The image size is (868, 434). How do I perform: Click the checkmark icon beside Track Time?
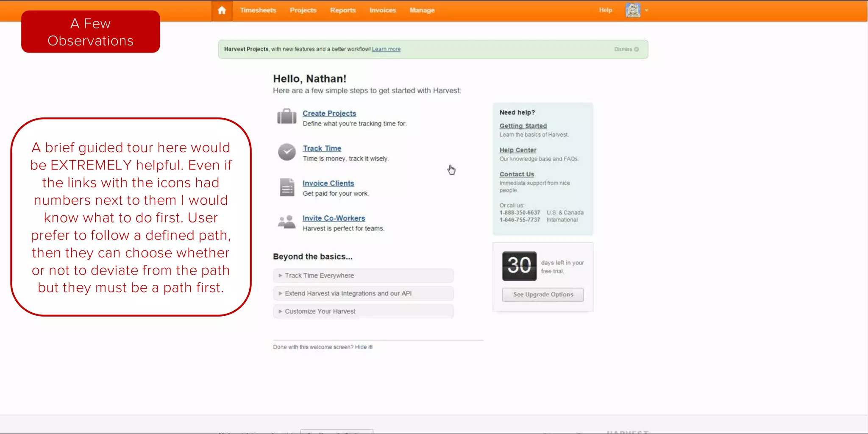(x=287, y=152)
